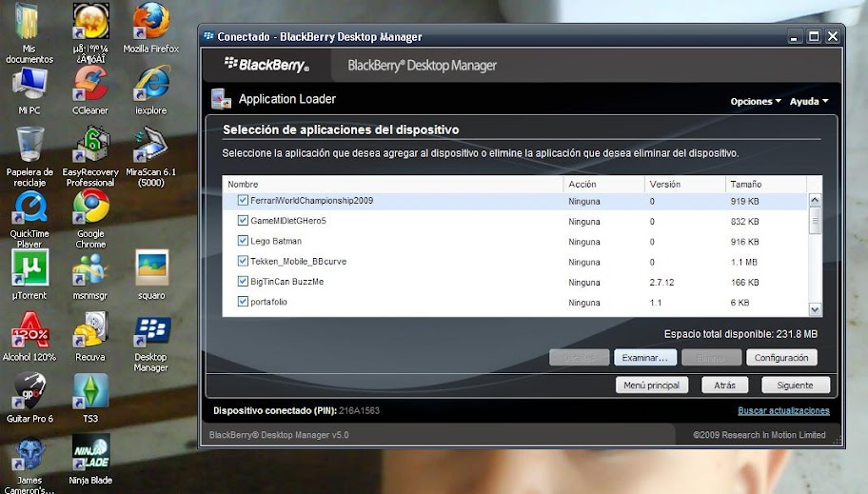Go to Menú principal
Screen dimensions: 868x494
[x=652, y=385]
